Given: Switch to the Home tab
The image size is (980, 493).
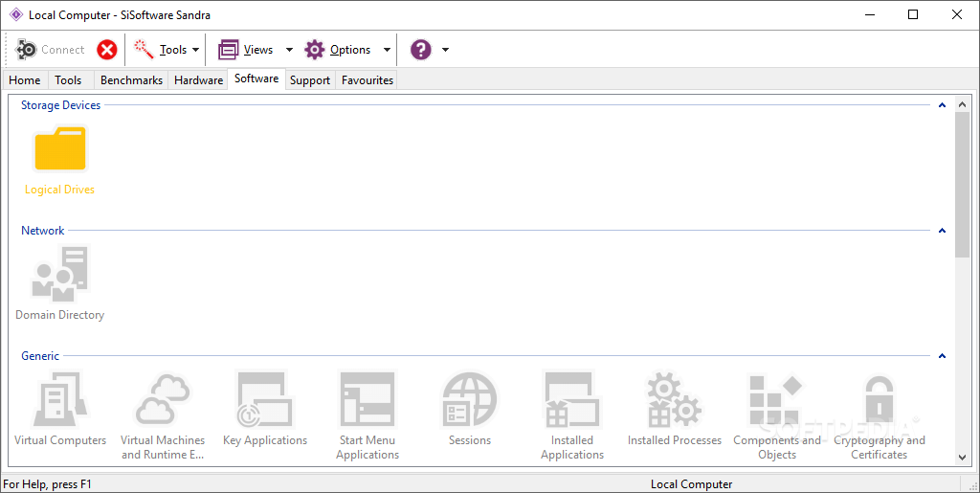Looking at the screenshot, I should click(24, 80).
